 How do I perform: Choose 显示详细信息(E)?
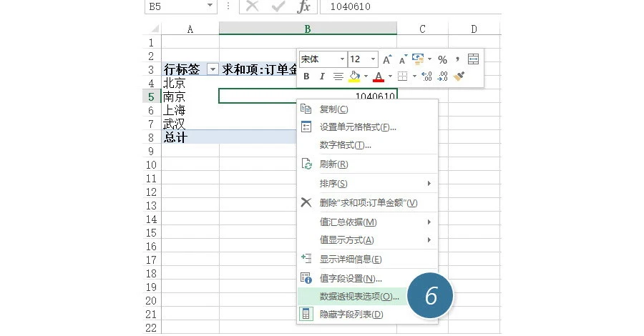click(367, 260)
